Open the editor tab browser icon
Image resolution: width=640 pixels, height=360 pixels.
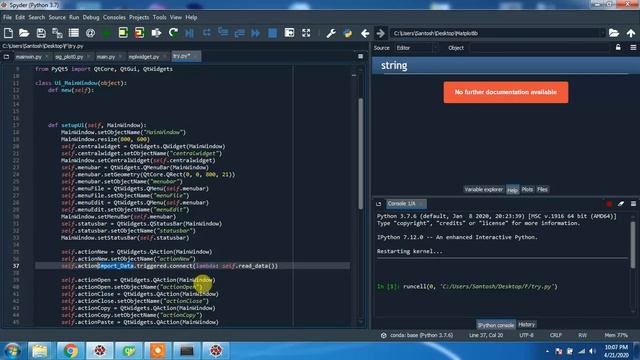pyautogui.click(x=6, y=57)
